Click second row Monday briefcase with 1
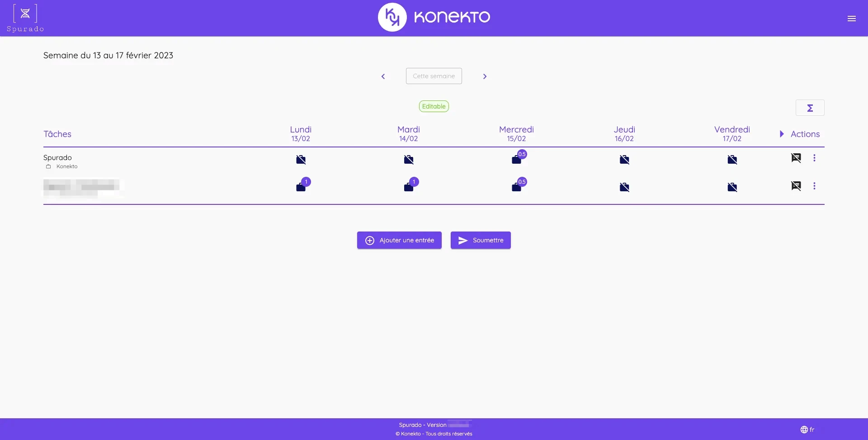The width and height of the screenshot is (868, 440). click(x=301, y=187)
